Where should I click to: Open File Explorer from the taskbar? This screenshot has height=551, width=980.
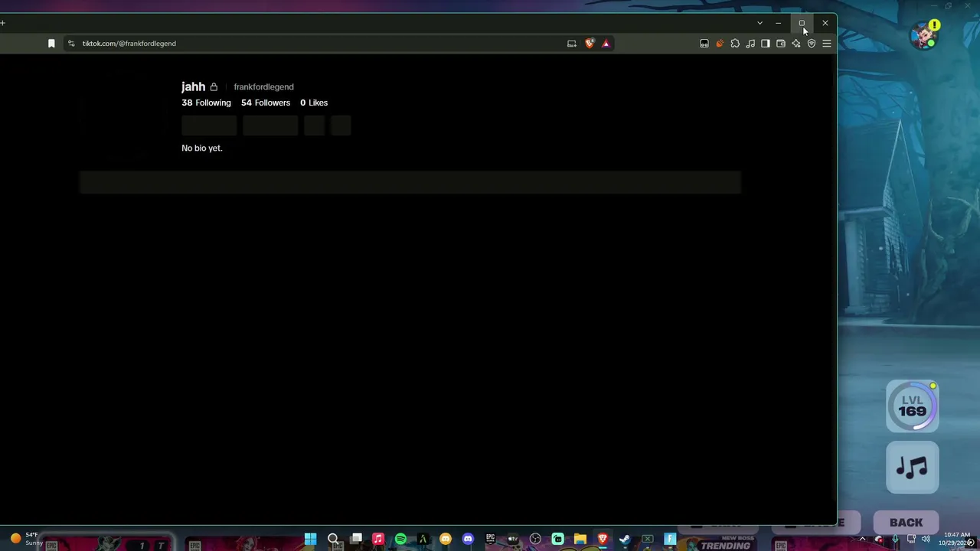(x=580, y=540)
